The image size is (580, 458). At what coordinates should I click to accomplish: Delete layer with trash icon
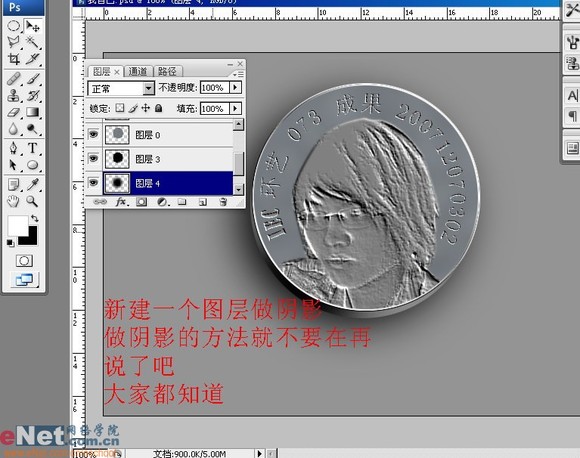[x=223, y=202]
